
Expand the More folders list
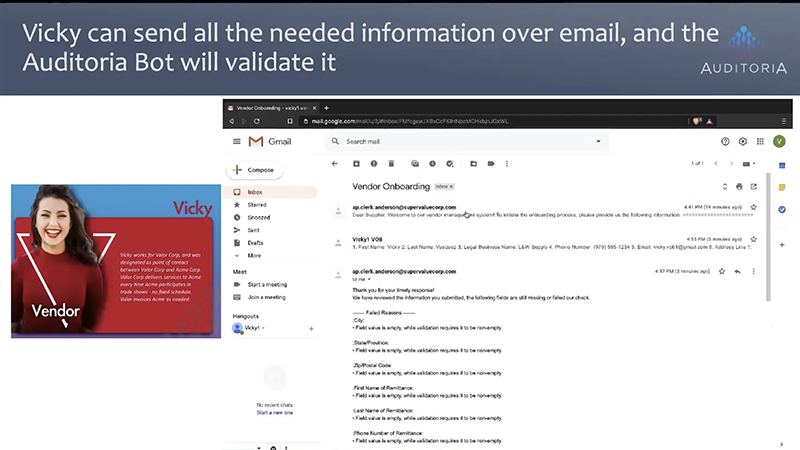(254, 256)
